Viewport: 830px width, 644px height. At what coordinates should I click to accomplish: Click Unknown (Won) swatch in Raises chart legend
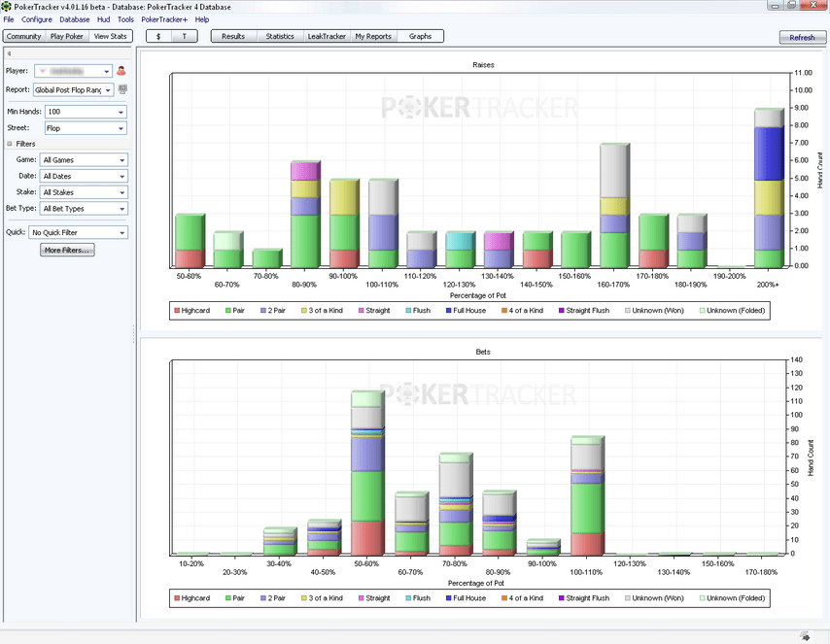pyautogui.click(x=627, y=311)
